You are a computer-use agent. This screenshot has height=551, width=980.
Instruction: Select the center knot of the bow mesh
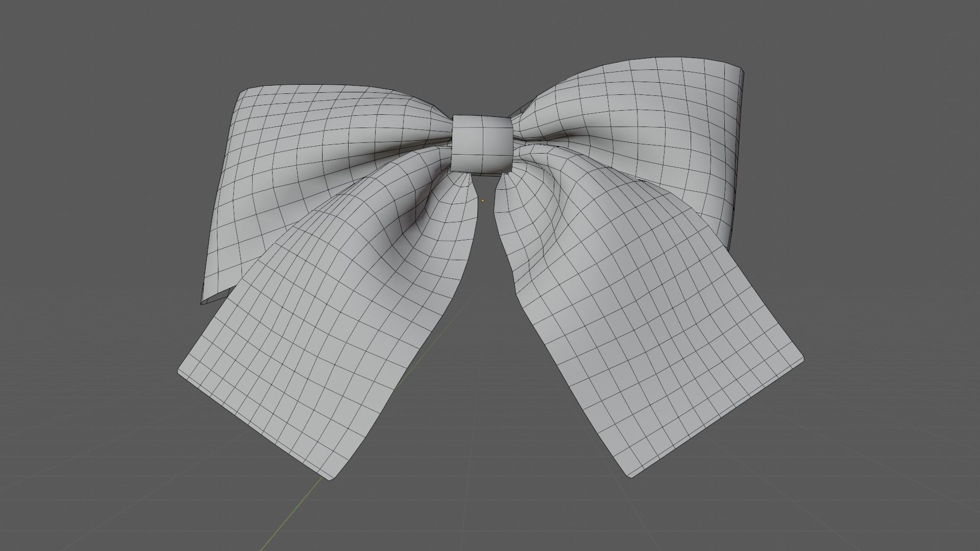482,145
